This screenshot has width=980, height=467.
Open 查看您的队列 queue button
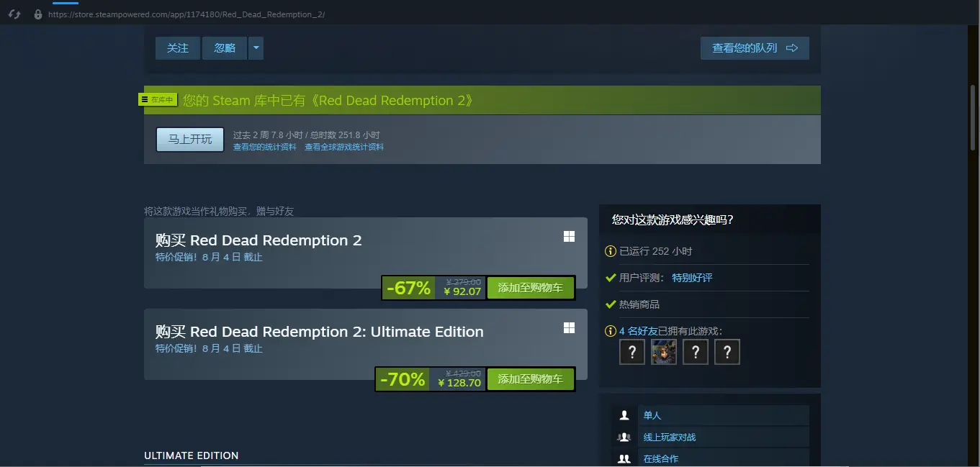[755, 48]
